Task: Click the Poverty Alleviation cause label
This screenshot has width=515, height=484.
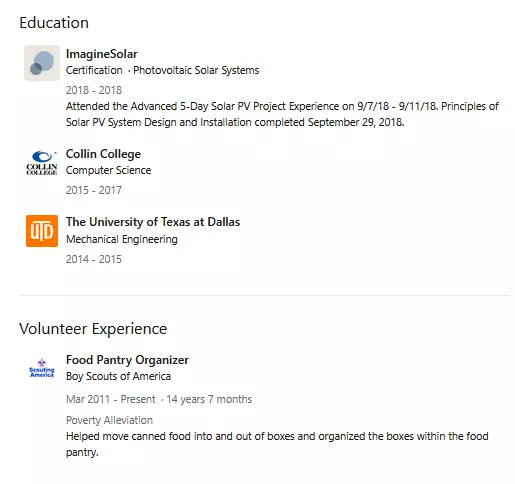Action: pyautogui.click(x=109, y=420)
